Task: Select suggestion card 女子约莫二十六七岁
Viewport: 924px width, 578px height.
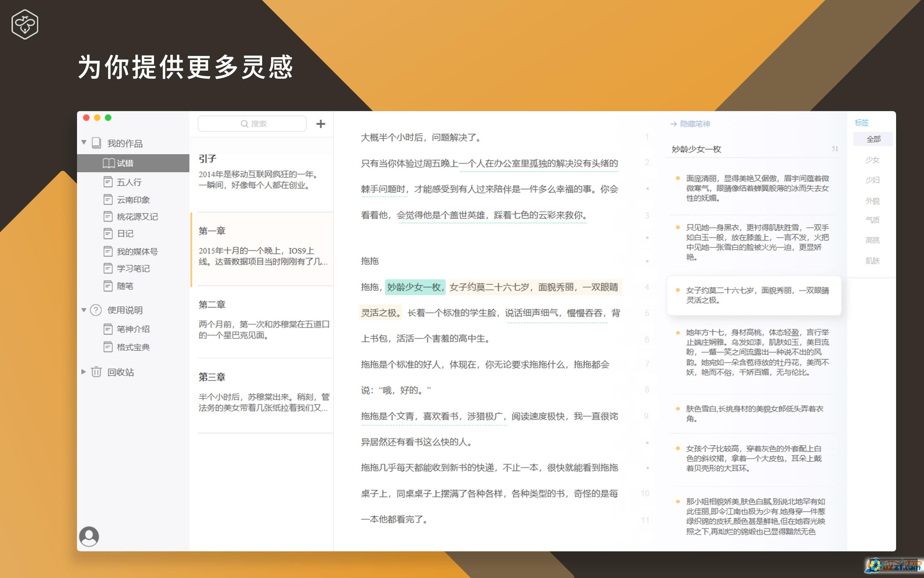Action: click(x=754, y=295)
